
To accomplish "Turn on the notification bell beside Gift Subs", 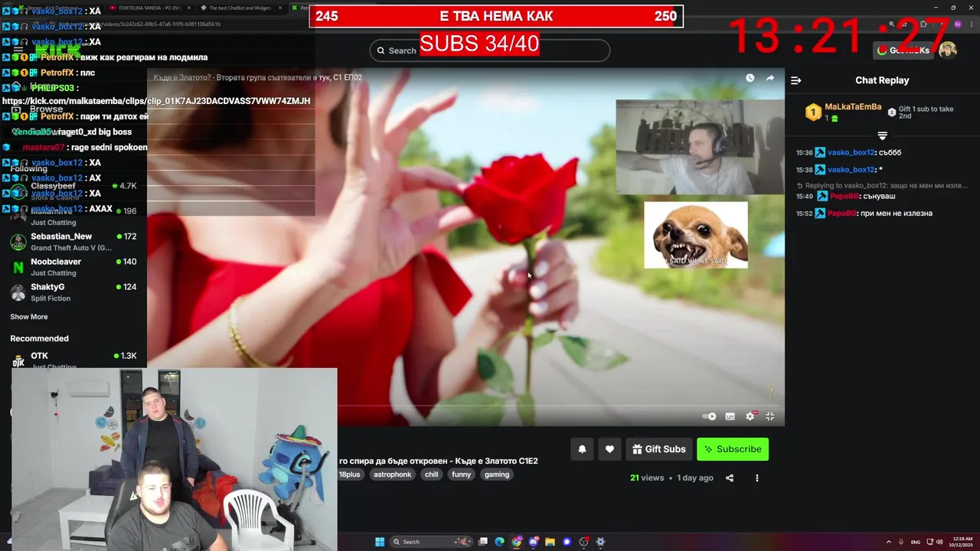I will (x=582, y=449).
